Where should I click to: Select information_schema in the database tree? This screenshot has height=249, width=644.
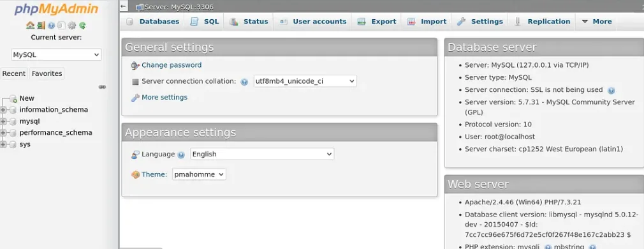54,109
